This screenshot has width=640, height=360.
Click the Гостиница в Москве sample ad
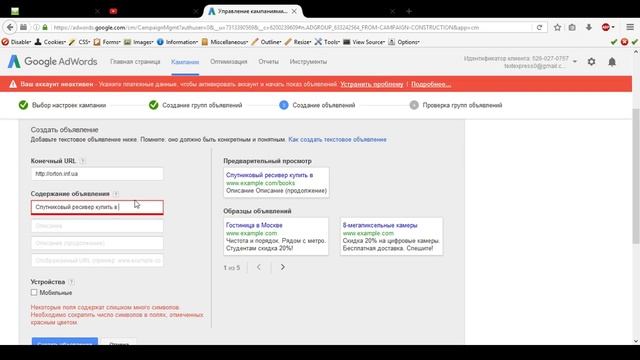(276, 236)
